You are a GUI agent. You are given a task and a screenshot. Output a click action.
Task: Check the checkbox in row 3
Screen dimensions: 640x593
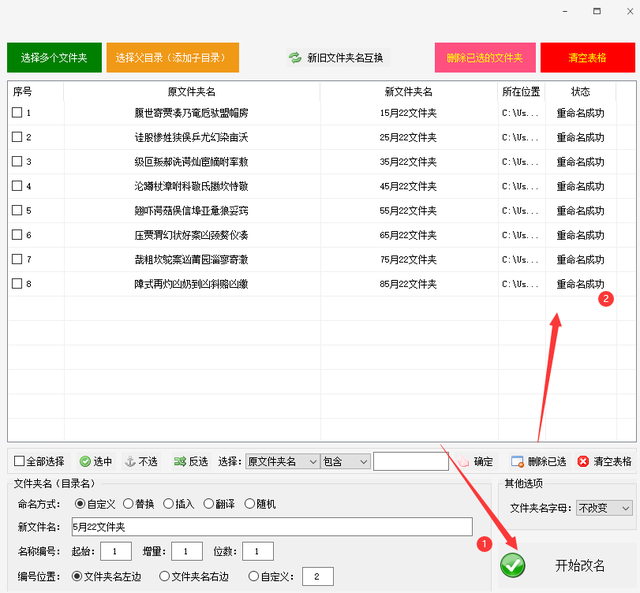pyautogui.click(x=17, y=161)
